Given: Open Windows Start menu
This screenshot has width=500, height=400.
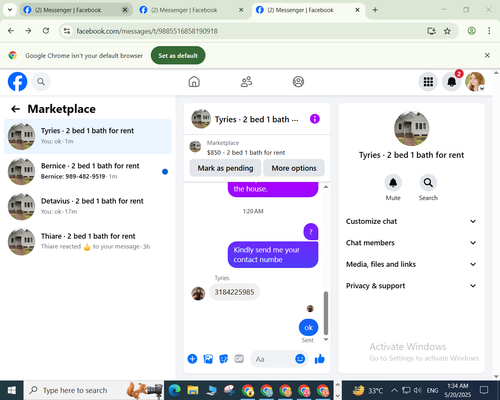Looking at the screenshot, I should pos(12,390).
